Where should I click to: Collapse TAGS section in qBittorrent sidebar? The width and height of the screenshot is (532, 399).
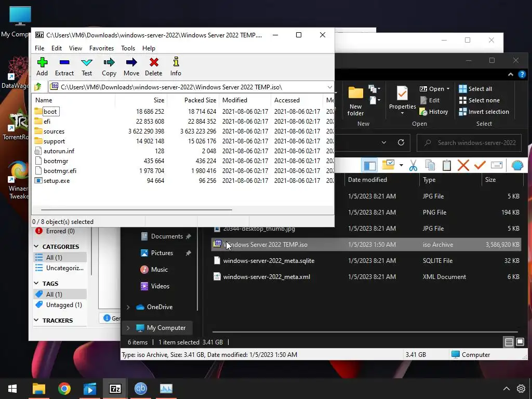click(x=37, y=283)
